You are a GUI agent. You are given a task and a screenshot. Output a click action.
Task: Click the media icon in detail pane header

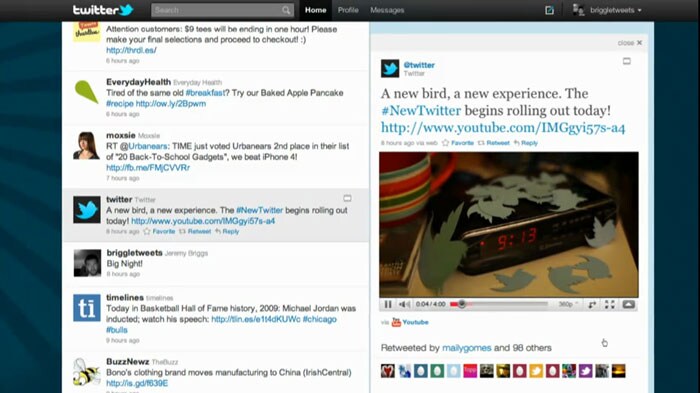pyautogui.click(x=627, y=61)
